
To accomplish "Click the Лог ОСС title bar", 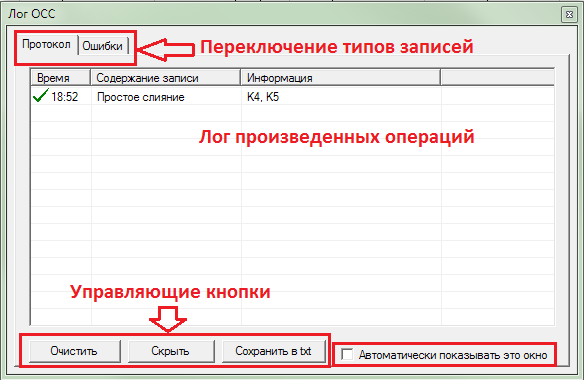I will tap(283, 14).
